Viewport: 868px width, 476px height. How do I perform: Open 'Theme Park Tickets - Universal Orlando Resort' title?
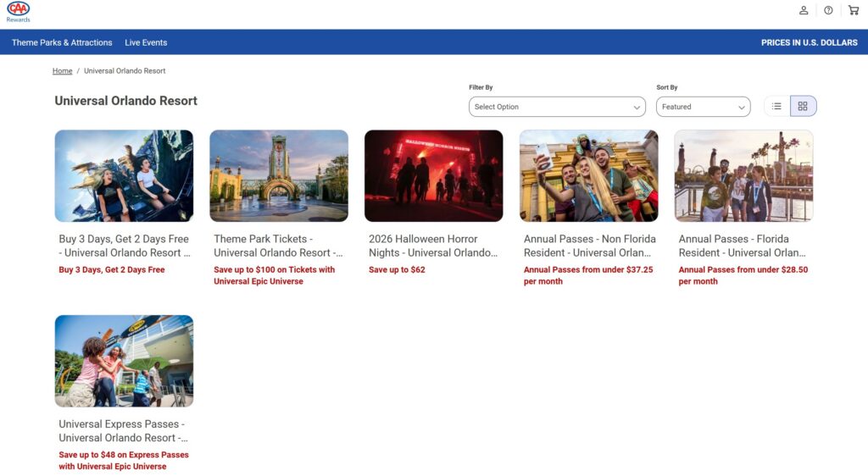[278, 246]
